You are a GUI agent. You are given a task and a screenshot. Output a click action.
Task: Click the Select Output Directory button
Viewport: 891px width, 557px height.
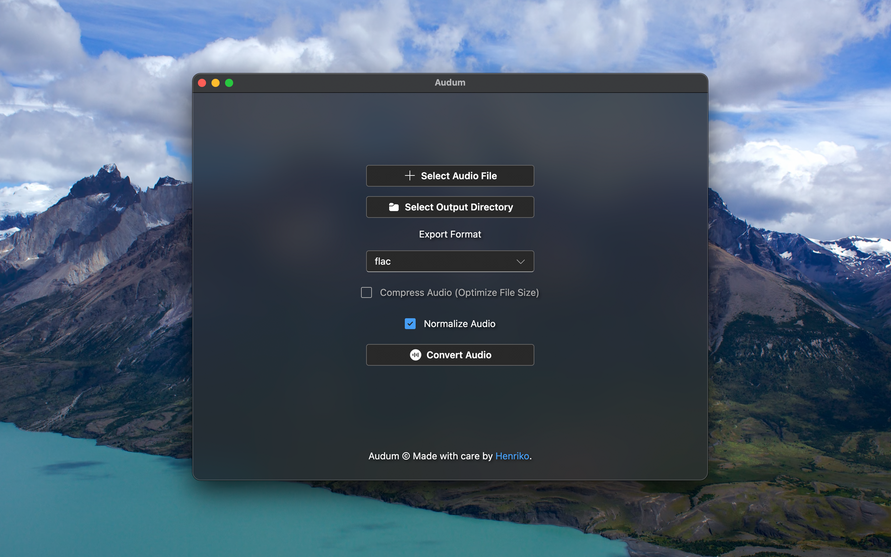pos(450,207)
